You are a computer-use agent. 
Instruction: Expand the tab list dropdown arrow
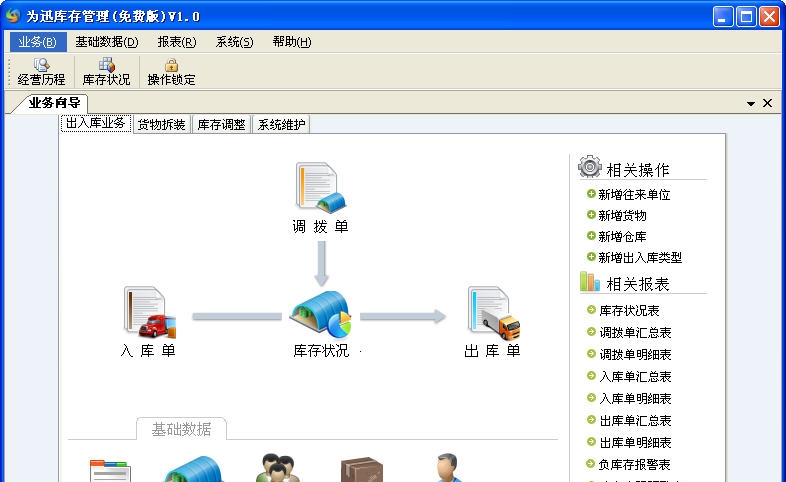pyautogui.click(x=751, y=103)
